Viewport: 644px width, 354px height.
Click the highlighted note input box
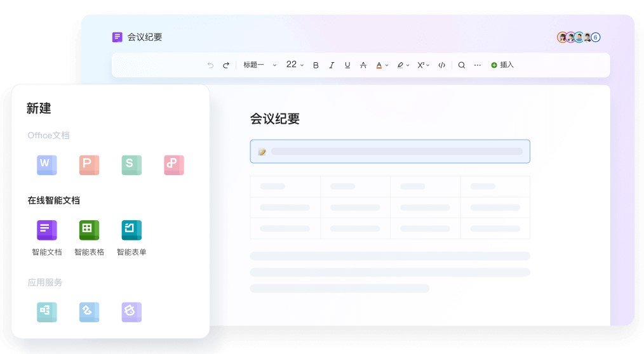(390, 152)
